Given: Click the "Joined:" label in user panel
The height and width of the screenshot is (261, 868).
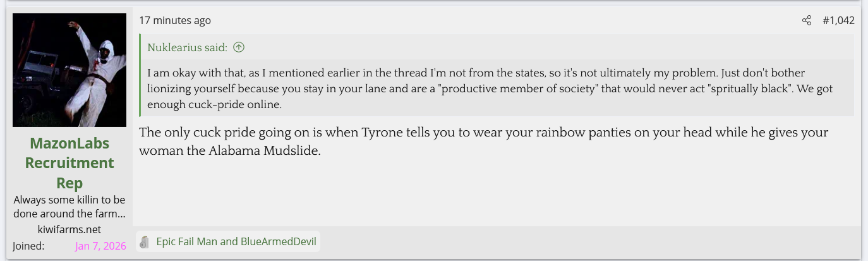Looking at the screenshot, I should click(28, 246).
